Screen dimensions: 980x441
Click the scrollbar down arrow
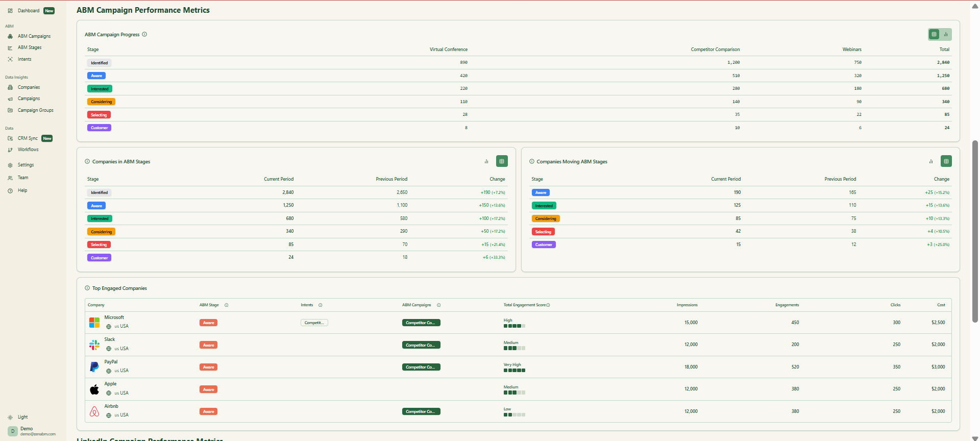click(x=975, y=437)
